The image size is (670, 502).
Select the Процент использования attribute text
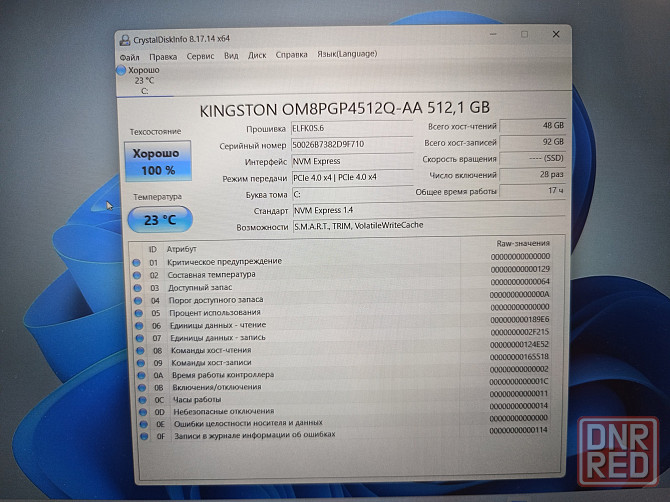[x=215, y=313]
